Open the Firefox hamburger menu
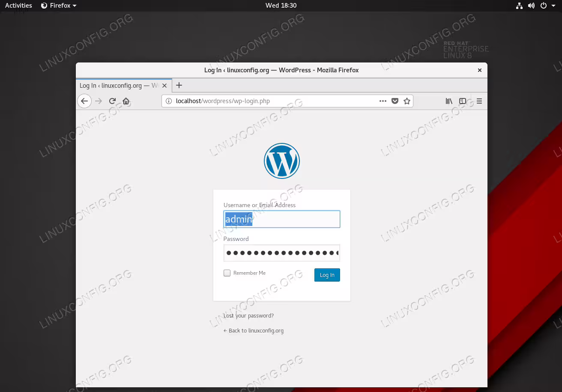This screenshot has width=562, height=392. point(479,101)
